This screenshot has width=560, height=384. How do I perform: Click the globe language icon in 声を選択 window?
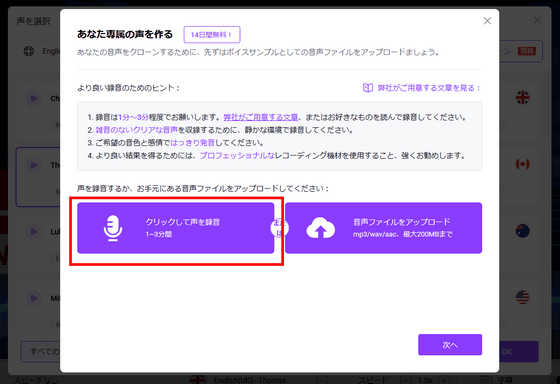[29, 51]
